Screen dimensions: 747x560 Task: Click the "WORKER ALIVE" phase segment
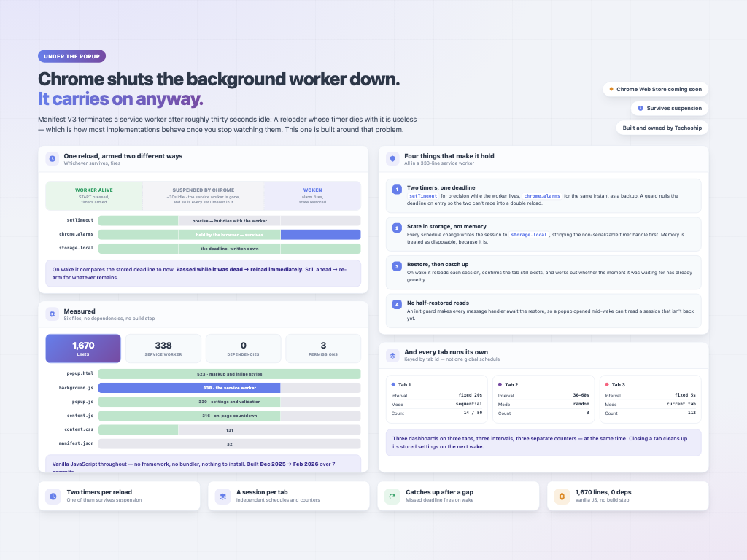point(94,195)
